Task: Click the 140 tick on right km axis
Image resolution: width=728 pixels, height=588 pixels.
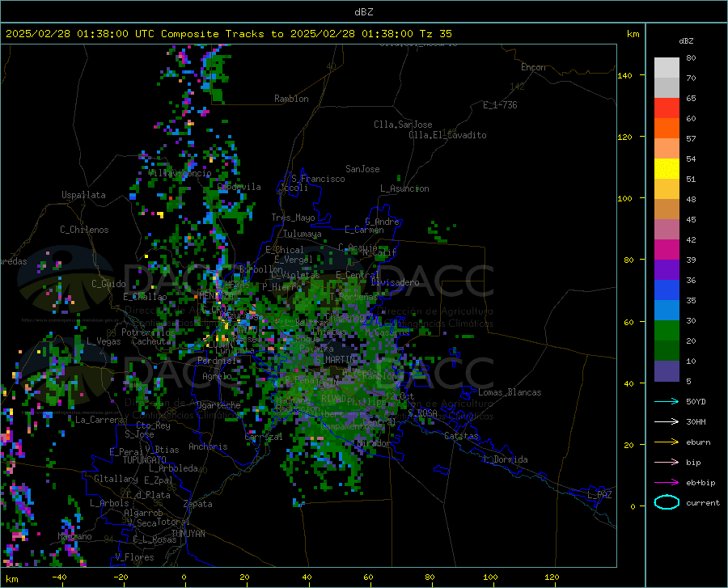Action: coord(625,75)
